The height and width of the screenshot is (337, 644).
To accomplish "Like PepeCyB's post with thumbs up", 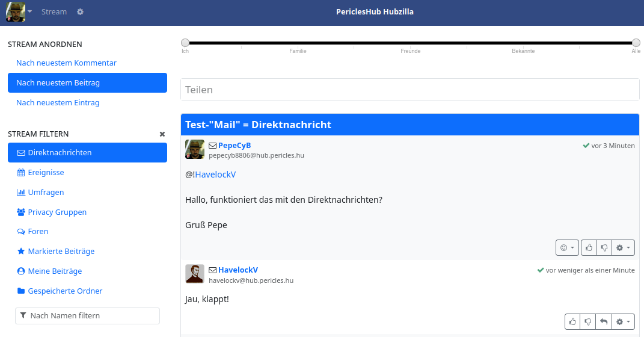I will [x=589, y=247].
